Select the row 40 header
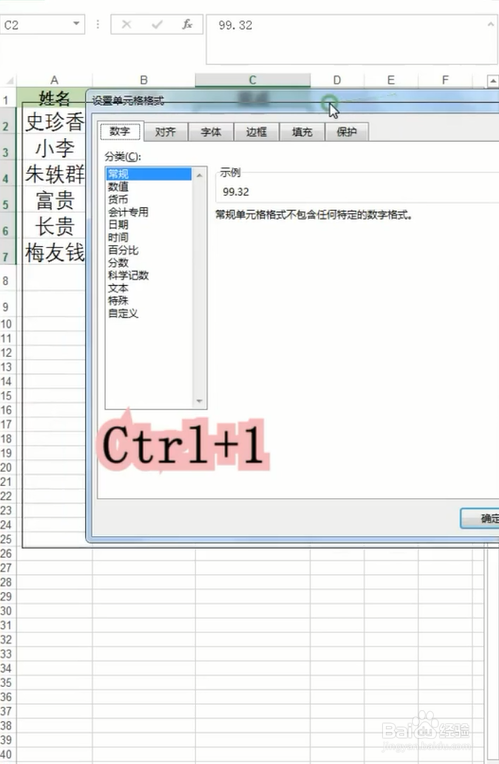499x764 pixels. (x=6, y=754)
